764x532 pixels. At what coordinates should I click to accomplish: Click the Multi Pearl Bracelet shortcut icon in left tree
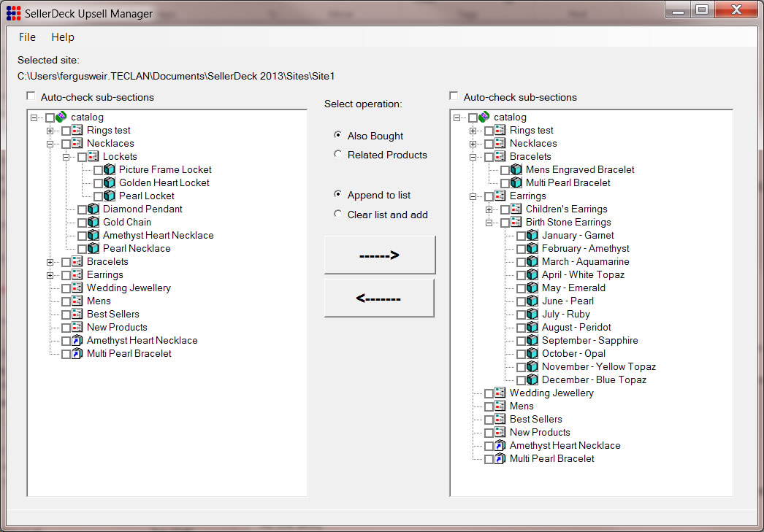tap(77, 354)
